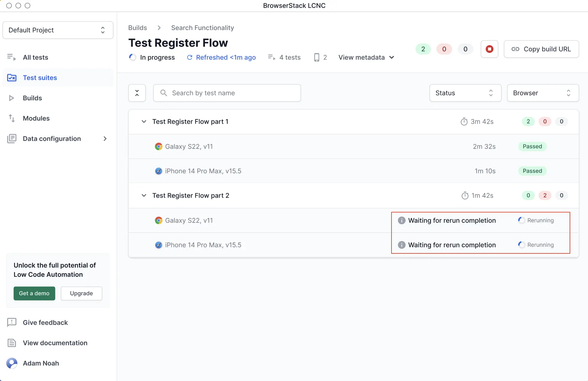588x381 pixels.
Task: Click the Search by test name field
Action: point(227,93)
